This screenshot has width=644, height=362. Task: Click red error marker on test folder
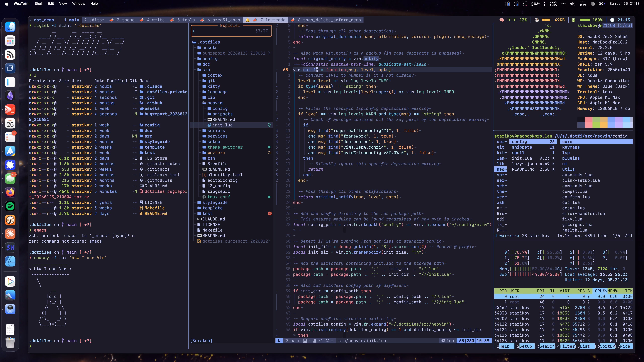tap(270, 214)
